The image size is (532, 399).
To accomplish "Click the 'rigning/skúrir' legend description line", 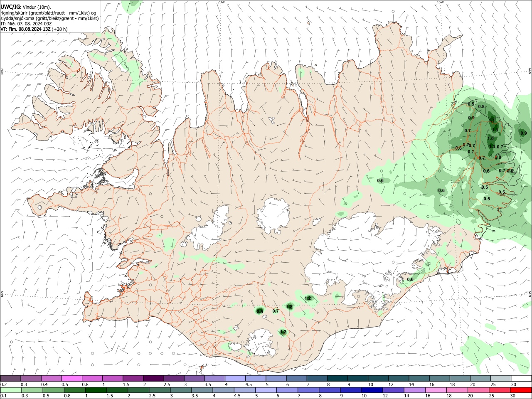I will tap(48, 13).
